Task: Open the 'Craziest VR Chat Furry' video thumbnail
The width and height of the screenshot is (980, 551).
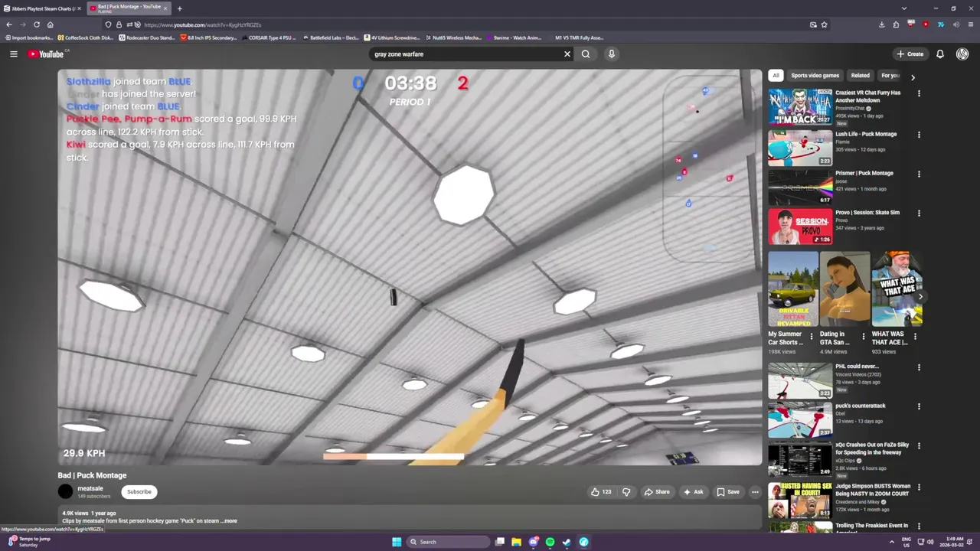Action: point(800,106)
